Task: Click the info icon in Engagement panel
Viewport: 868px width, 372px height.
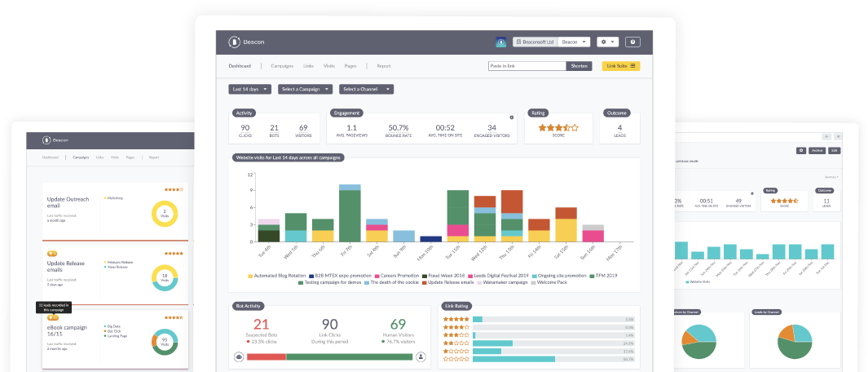Action: tap(512, 117)
